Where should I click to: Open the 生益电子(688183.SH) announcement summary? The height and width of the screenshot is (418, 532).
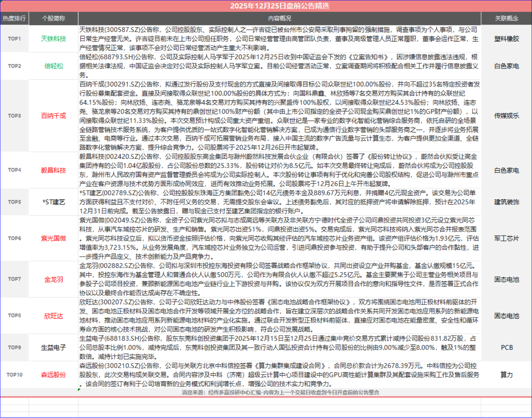[x=279, y=347]
